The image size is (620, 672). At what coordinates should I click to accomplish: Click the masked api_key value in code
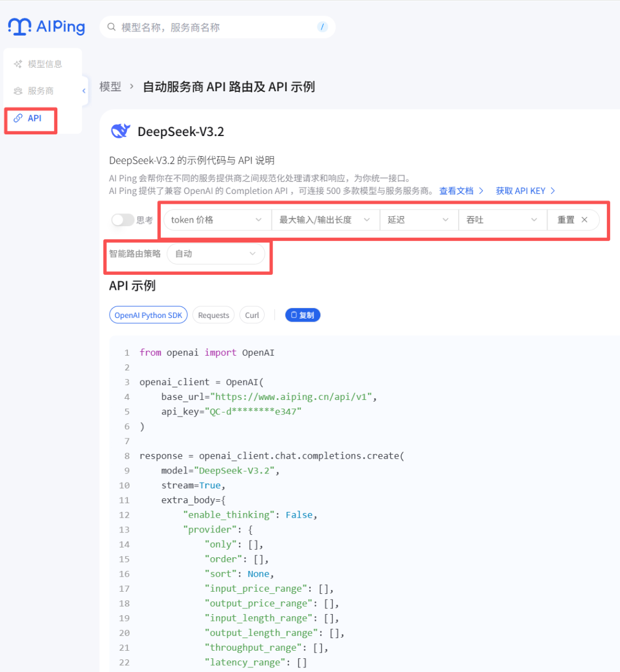(x=253, y=411)
